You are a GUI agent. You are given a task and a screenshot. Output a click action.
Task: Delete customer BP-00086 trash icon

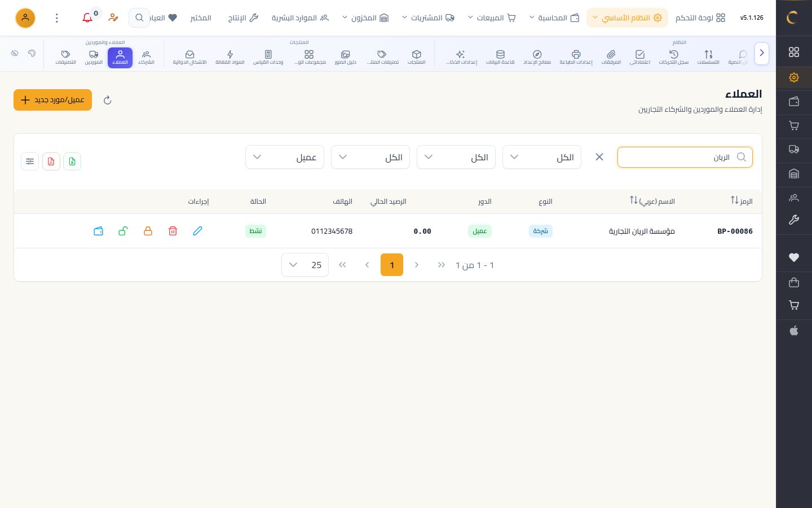[x=173, y=231]
